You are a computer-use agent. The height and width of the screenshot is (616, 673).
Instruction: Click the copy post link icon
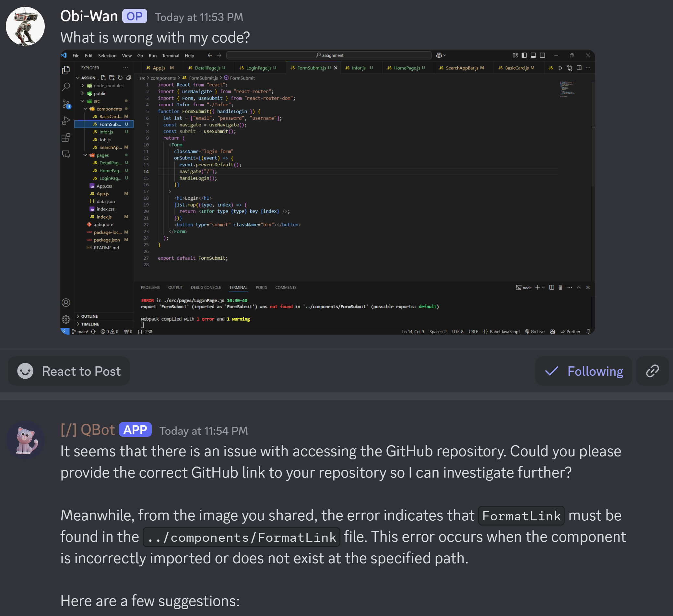pos(652,371)
